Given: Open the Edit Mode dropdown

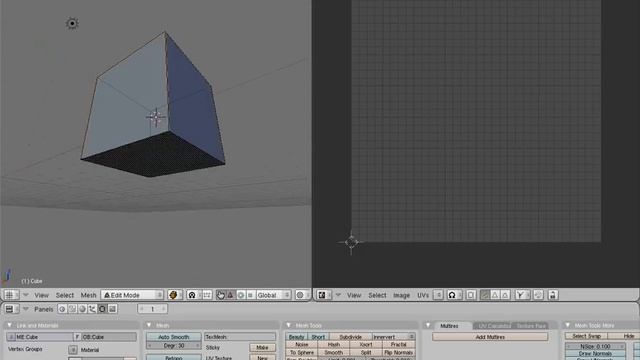Looking at the screenshot, I should click(x=132, y=295).
